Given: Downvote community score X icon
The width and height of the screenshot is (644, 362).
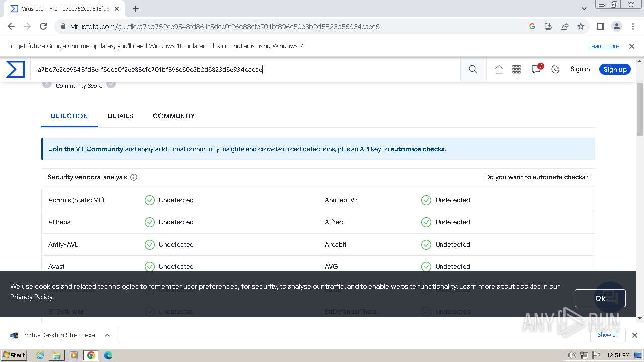Looking at the screenshot, I should click(47, 84).
